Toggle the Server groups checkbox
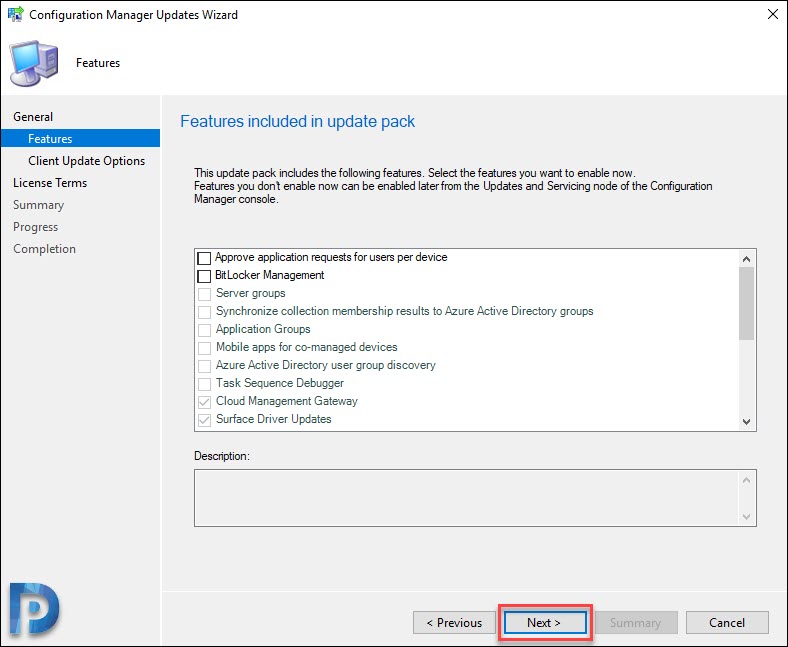This screenshot has height=647, width=788. [x=205, y=293]
